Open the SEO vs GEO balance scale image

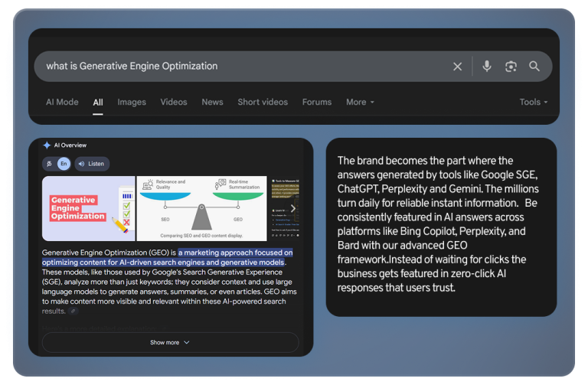coord(202,208)
